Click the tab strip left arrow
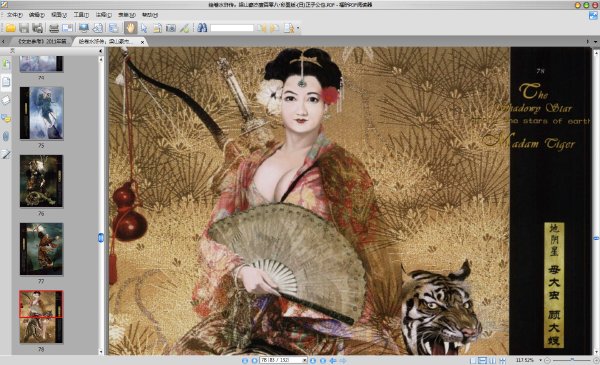 point(3,41)
